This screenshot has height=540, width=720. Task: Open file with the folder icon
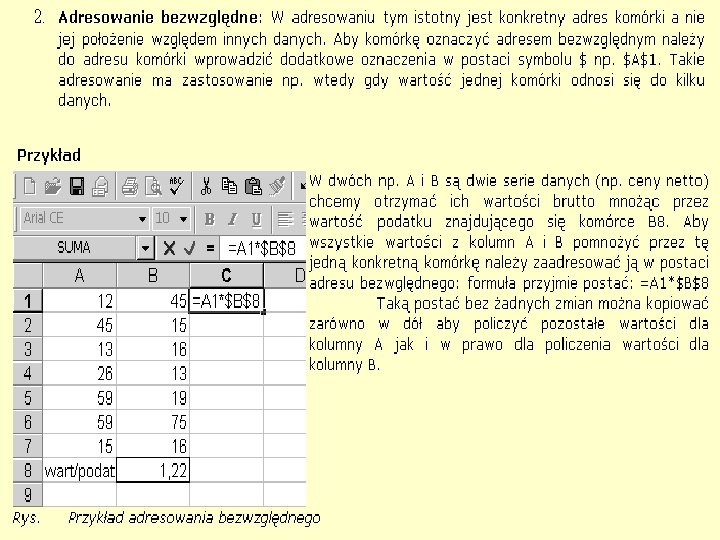pos(53,186)
